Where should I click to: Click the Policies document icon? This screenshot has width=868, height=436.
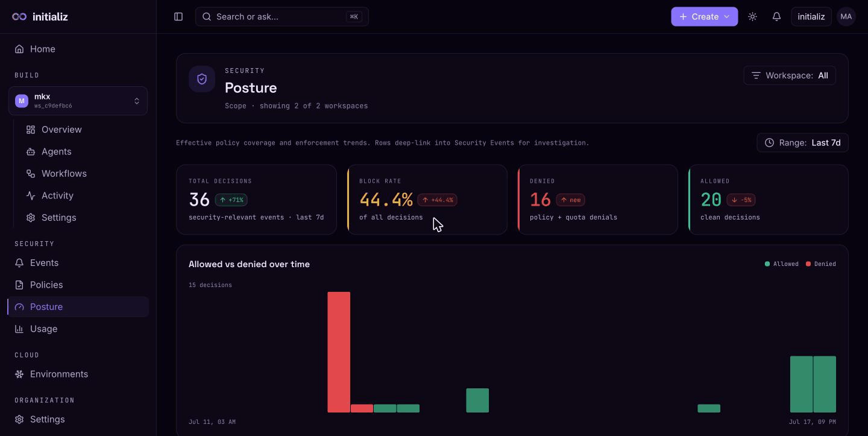coord(19,285)
